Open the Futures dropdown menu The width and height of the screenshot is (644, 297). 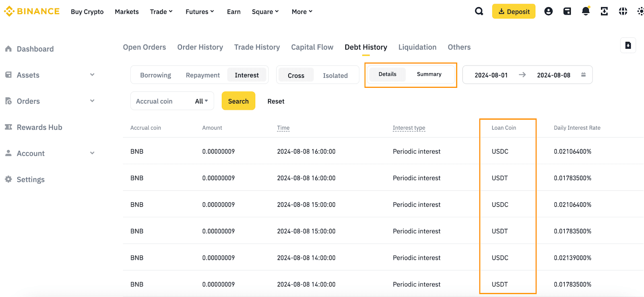click(200, 12)
